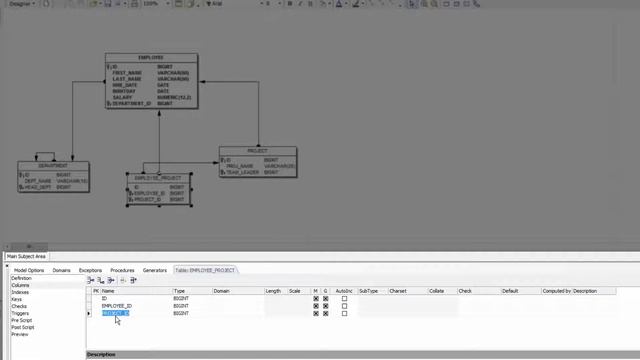Click the current-row arrow beside PROJECT_ID
This screenshot has width=640, height=360.
(x=89, y=313)
